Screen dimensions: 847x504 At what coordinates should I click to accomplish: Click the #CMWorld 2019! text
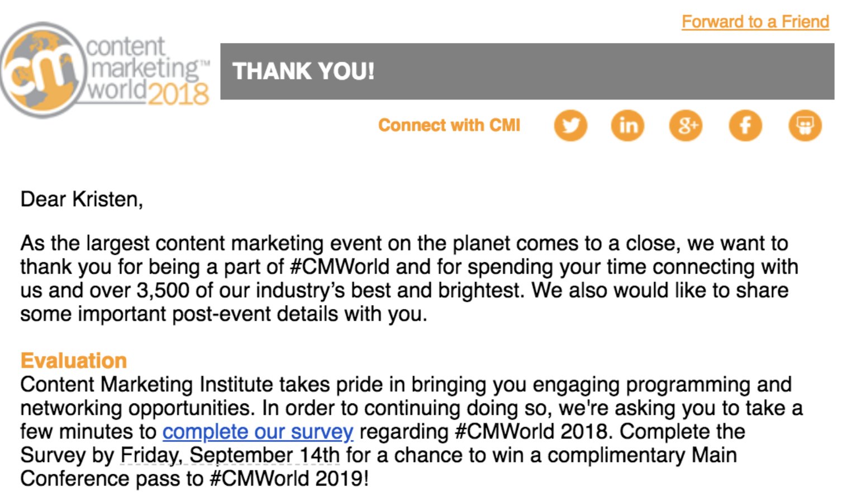289,478
